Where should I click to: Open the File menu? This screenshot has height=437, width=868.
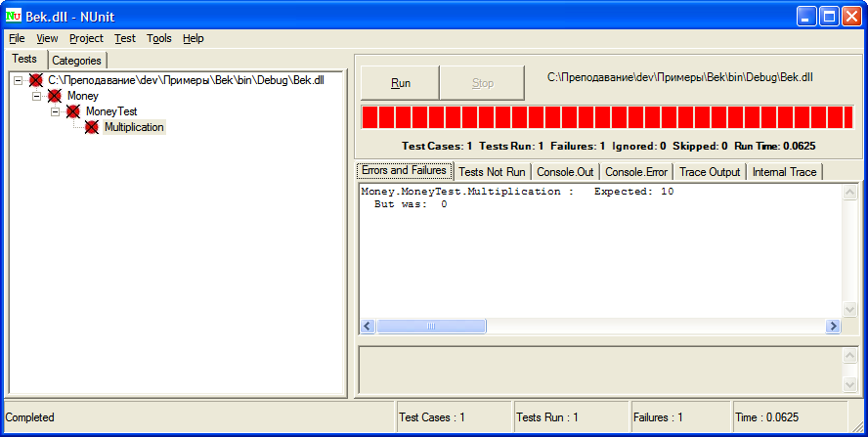pos(18,38)
